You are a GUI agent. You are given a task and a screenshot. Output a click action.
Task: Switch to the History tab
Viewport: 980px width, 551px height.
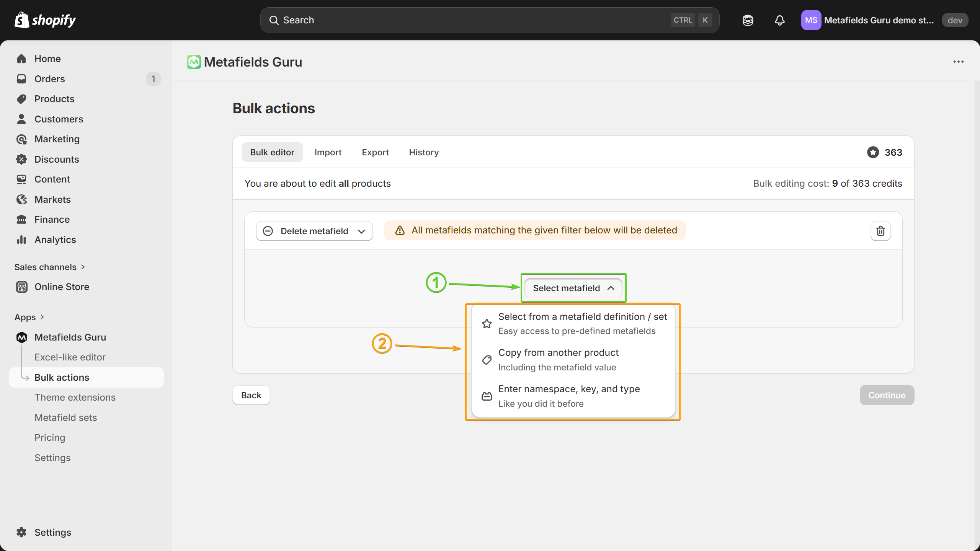(x=423, y=152)
